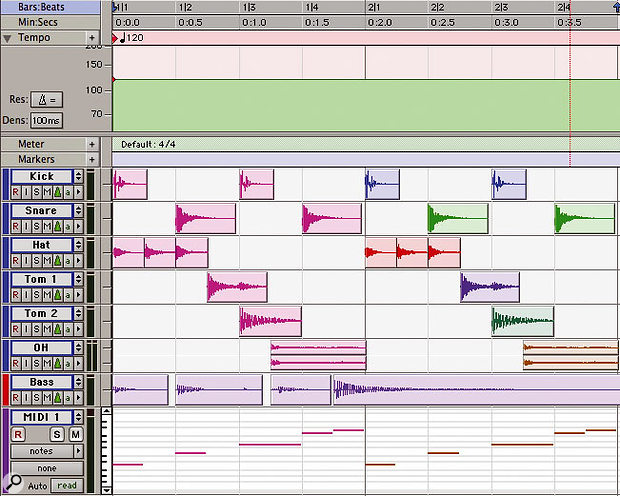620x496 pixels.
Task: Click the Min:Secs ruler label
Action: (38, 22)
